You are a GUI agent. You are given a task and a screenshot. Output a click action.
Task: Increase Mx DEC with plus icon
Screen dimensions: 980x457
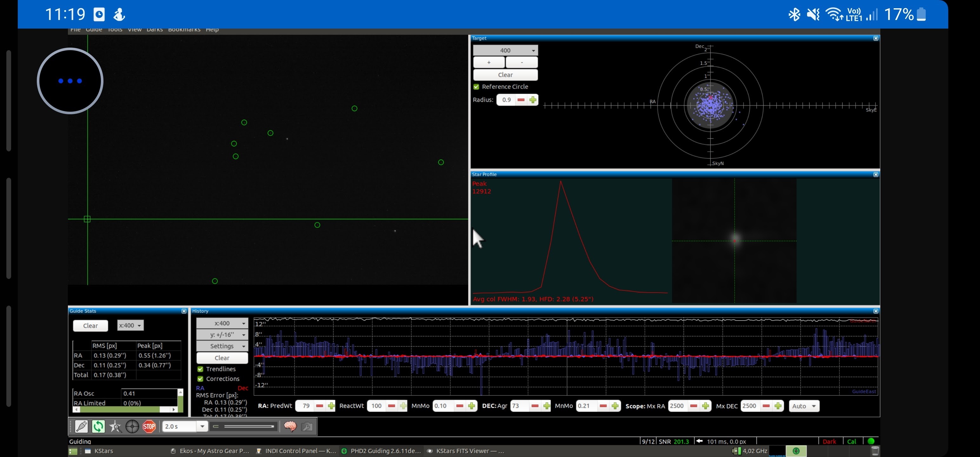click(778, 406)
